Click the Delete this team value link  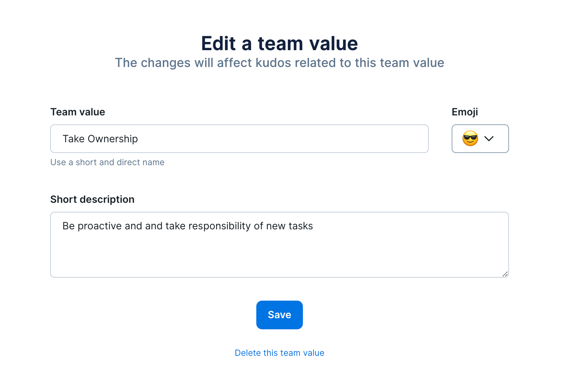click(x=279, y=353)
